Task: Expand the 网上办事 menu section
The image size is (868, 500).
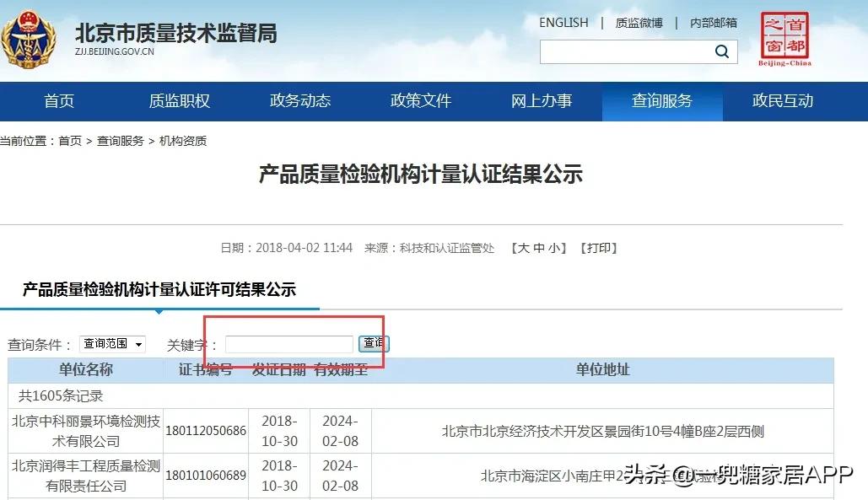Action: (x=542, y=101)
